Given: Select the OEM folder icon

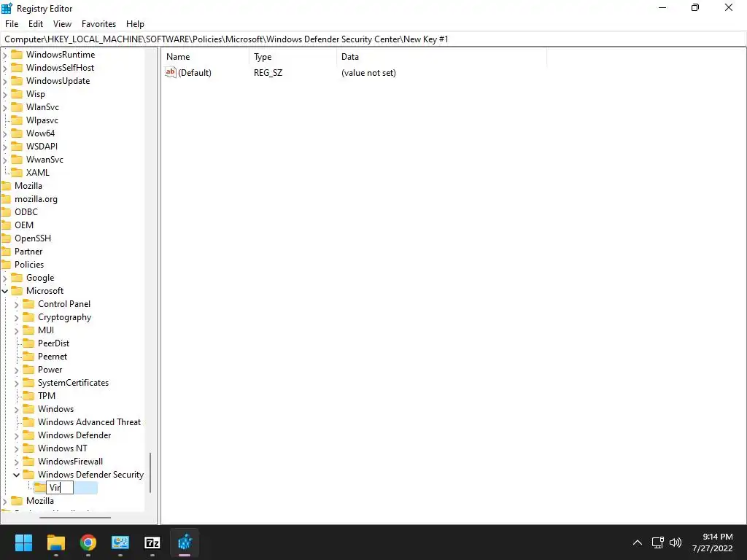Looking at the screenshot, I should [x=6, y=225].
